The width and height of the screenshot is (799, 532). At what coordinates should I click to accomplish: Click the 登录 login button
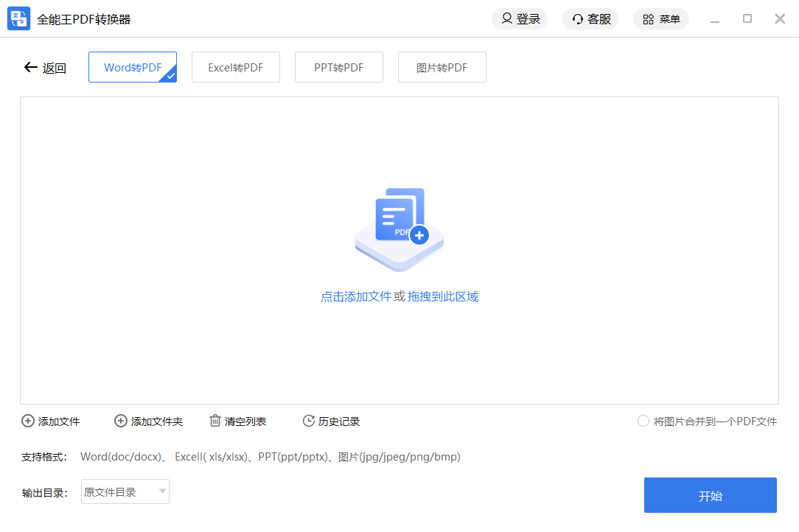point(520,19)
